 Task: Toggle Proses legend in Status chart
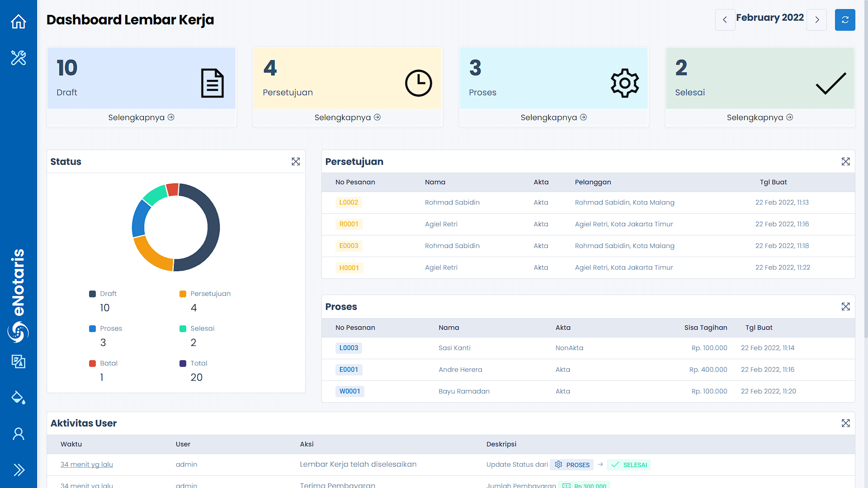tap(106, 328)
